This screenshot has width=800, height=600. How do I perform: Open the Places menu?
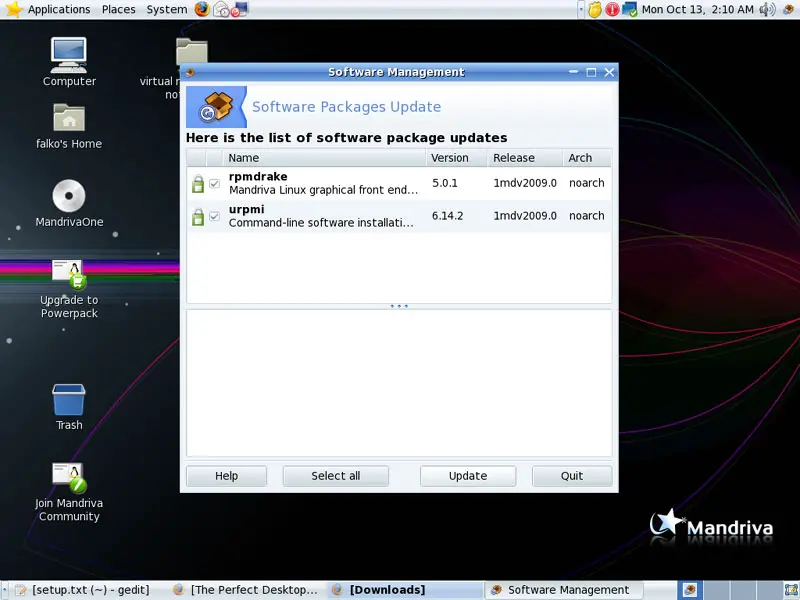click(118, 9)
